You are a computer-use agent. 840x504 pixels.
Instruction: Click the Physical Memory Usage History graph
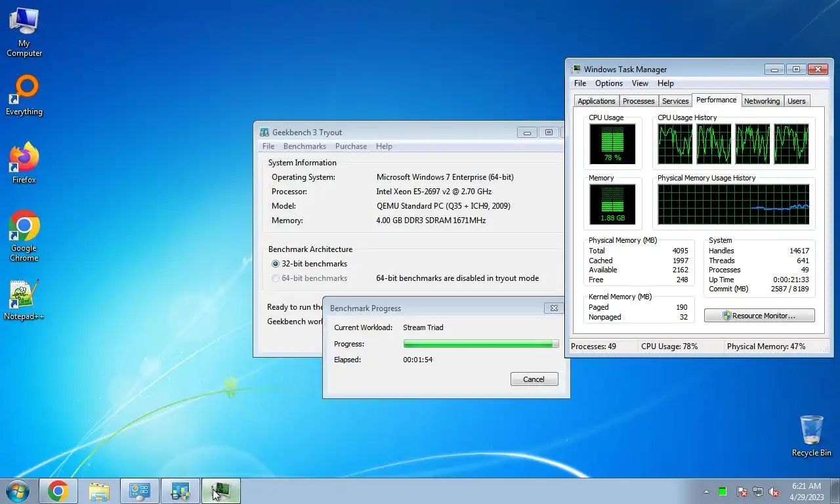click(x=734, y=204)
